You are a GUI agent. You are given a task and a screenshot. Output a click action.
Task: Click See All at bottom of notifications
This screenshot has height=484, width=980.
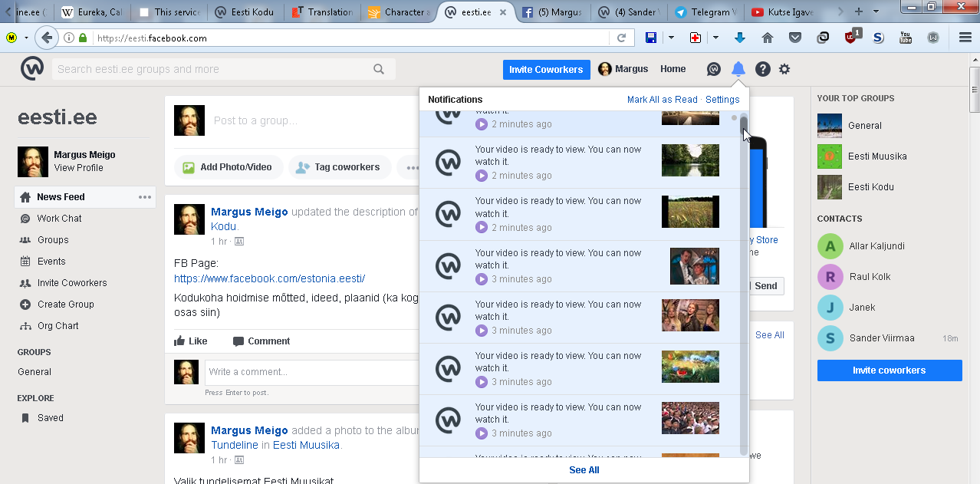584,470
